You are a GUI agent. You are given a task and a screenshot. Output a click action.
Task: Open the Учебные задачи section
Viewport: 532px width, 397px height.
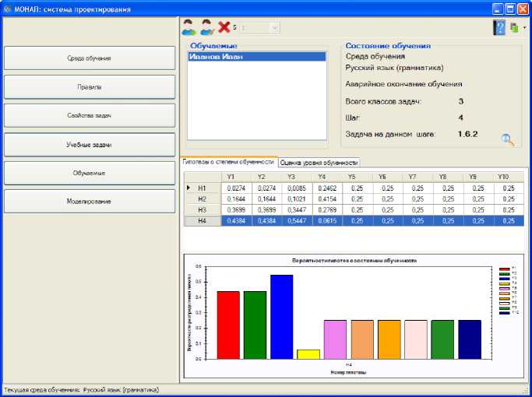coord(90,145)
